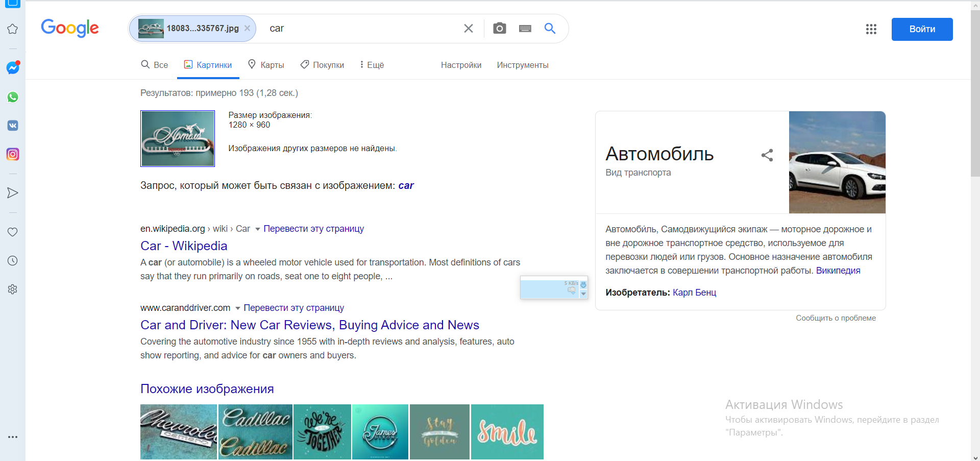
Task: Open the Car - Wikipedia result
Action: pos(184,246)
